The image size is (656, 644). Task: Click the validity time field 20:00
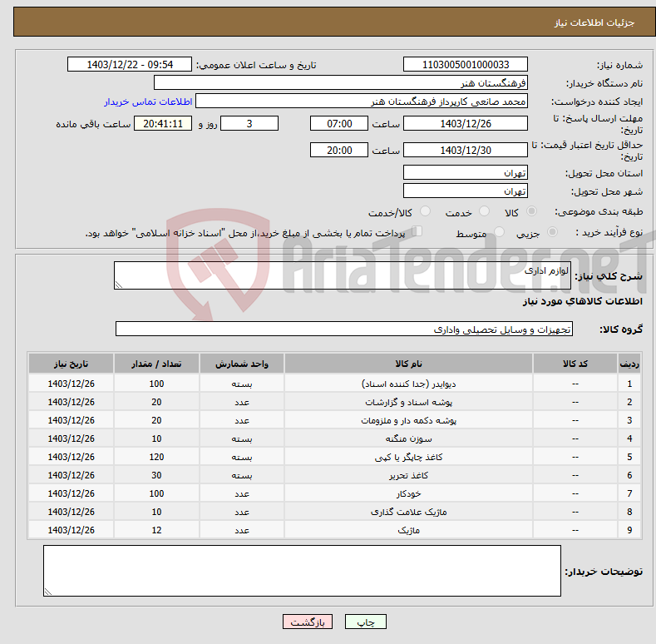pos(339,150)
